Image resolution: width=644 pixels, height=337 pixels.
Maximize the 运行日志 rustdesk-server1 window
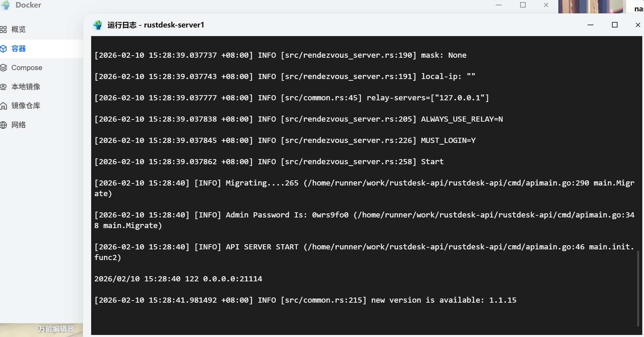click(x=615, y=25)
